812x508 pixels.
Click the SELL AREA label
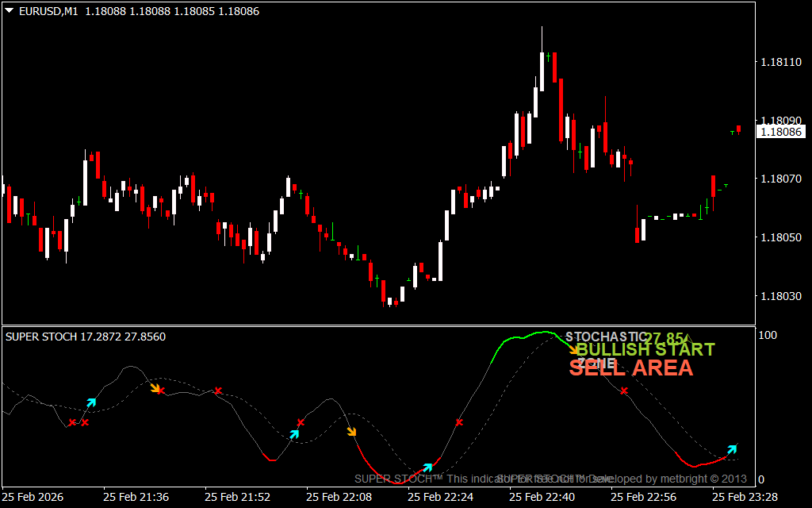pyautogui.click(x=631, y=368)
